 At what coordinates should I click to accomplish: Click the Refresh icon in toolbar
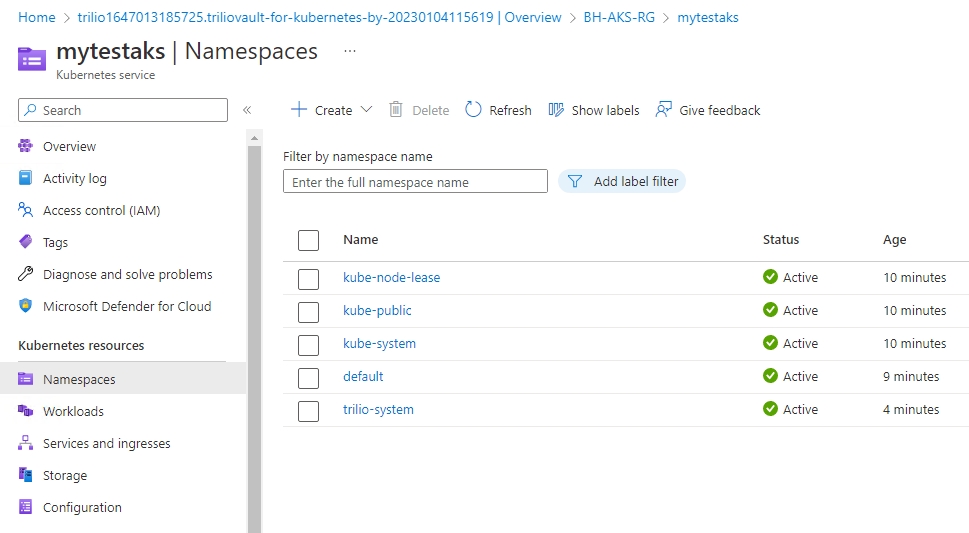point(474,110)
